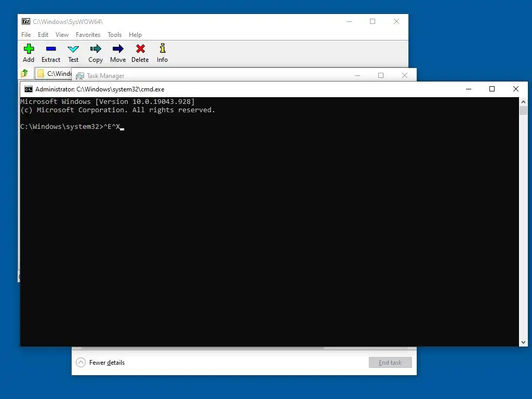Click the cmd scrollbar down arrow
The width and height of the screenshot is (532, 399).
523,342
